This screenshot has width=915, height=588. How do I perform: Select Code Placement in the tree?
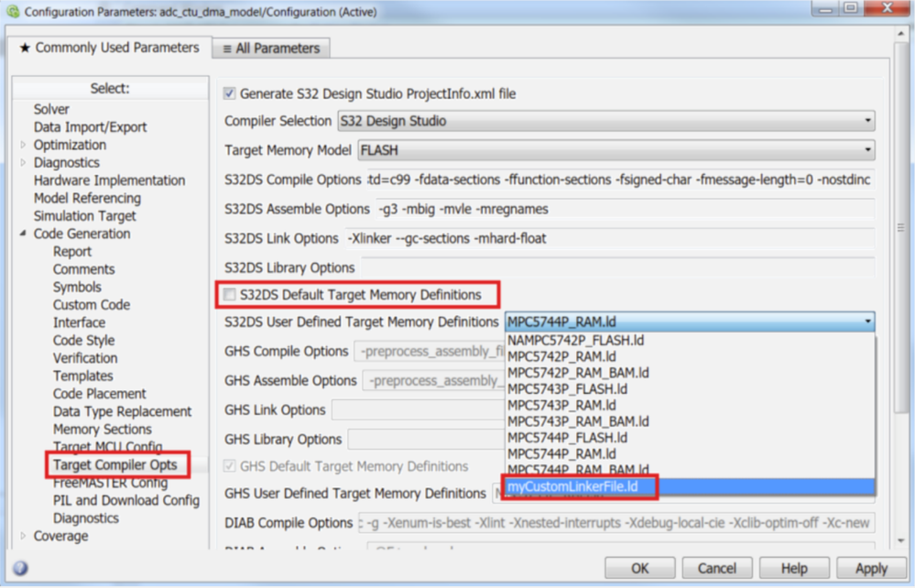[x=99, y=394]
